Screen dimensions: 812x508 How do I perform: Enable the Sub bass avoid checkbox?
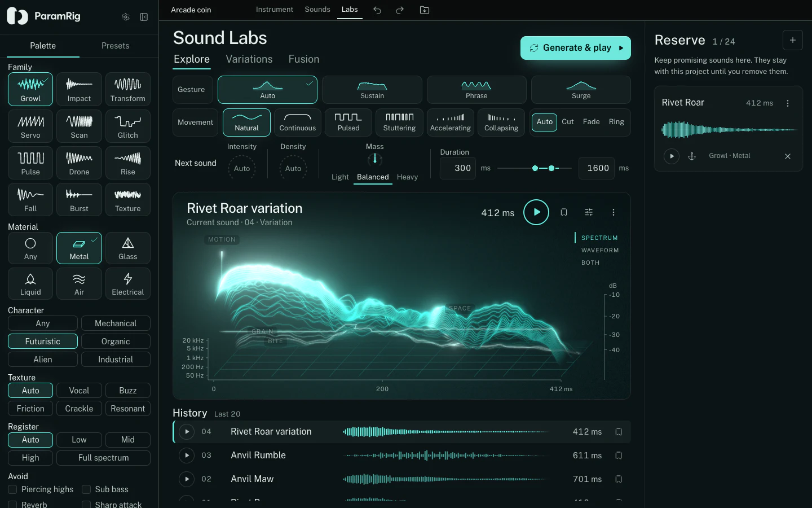click(86, 489)
